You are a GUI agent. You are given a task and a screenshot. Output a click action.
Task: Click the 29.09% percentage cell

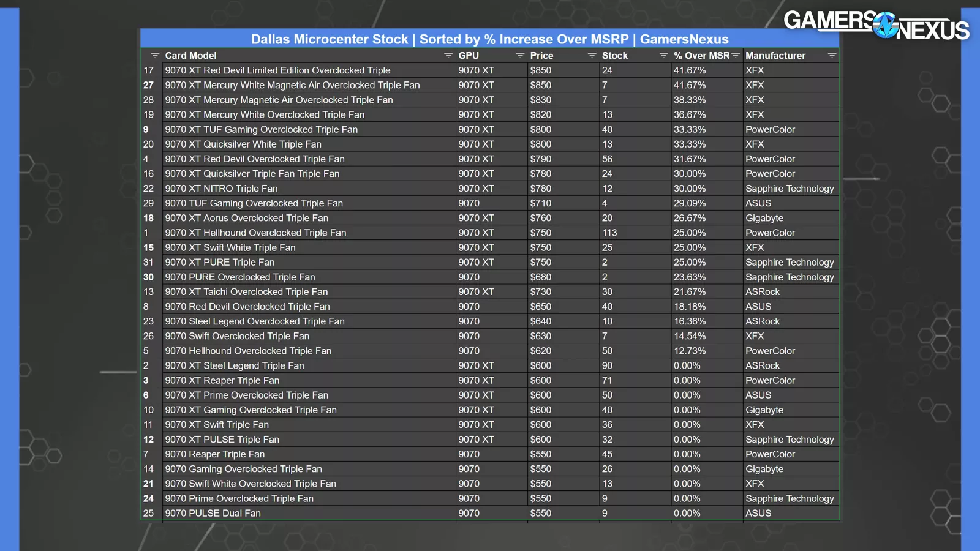pos(690,203)
